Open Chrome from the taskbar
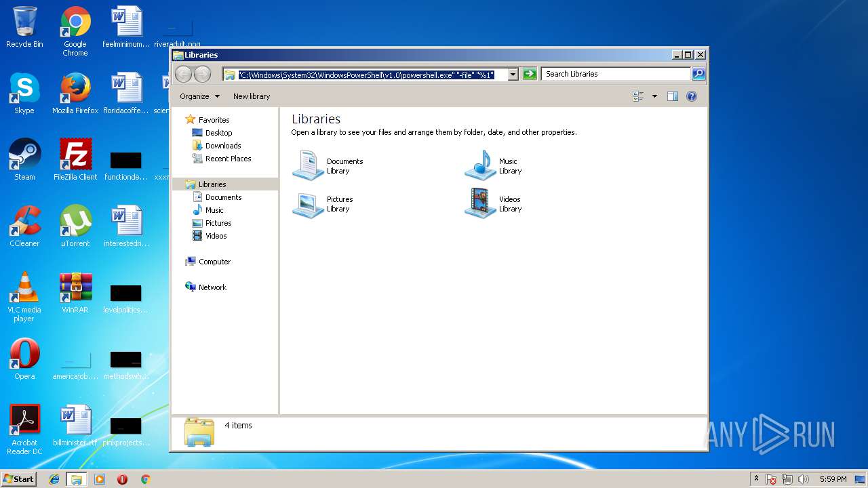Viewport: 868px width, 488px height. (145, 479)
